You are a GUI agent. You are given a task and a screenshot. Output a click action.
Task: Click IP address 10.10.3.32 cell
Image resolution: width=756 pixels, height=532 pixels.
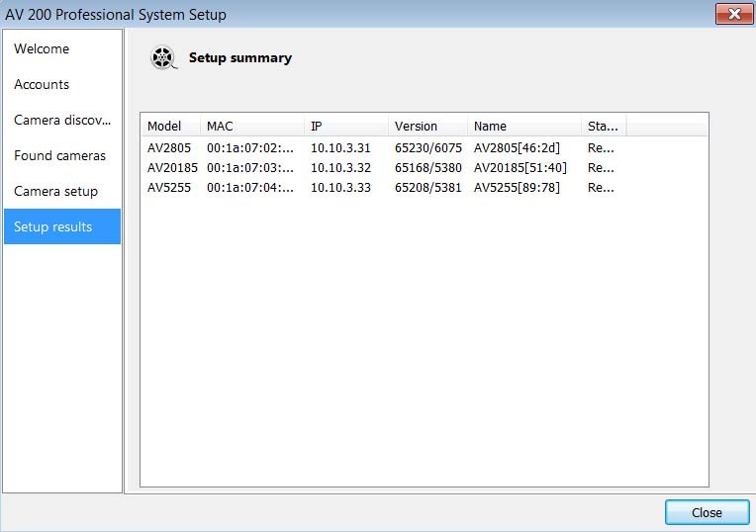pos(340,167)
